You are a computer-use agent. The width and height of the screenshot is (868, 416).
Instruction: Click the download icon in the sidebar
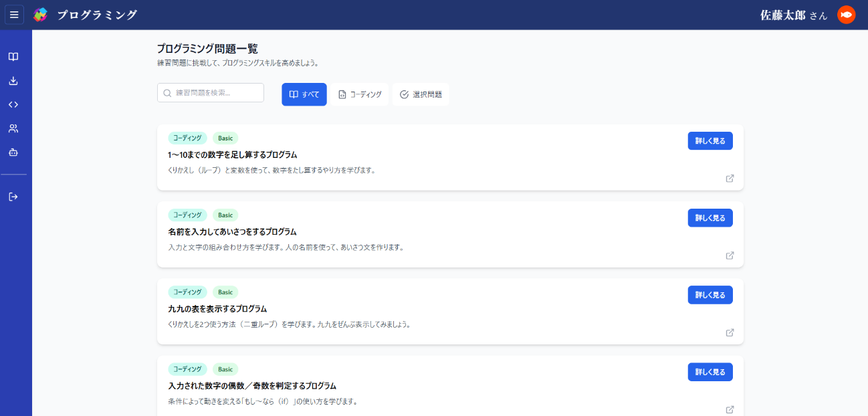(x=13, y=81)
